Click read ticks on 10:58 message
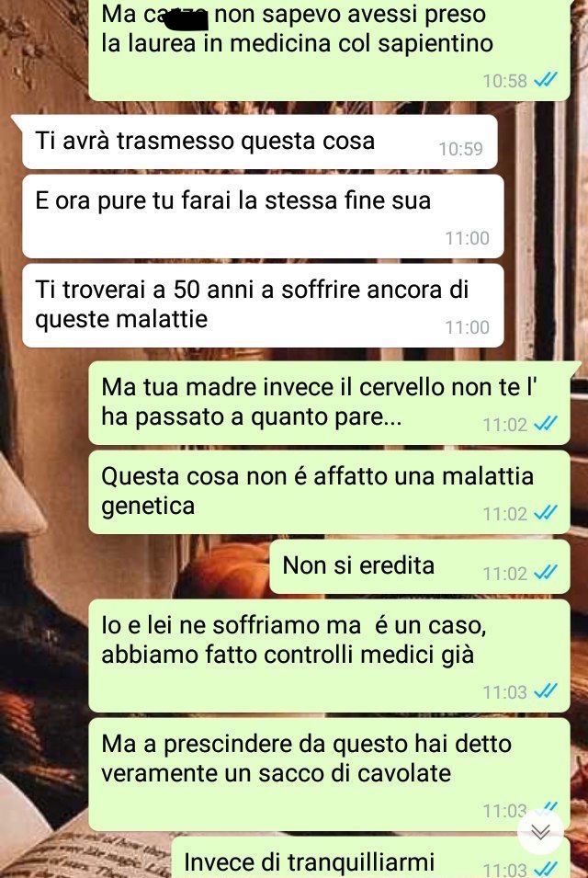This screenshot has height=878, width=588. [546, 81]
